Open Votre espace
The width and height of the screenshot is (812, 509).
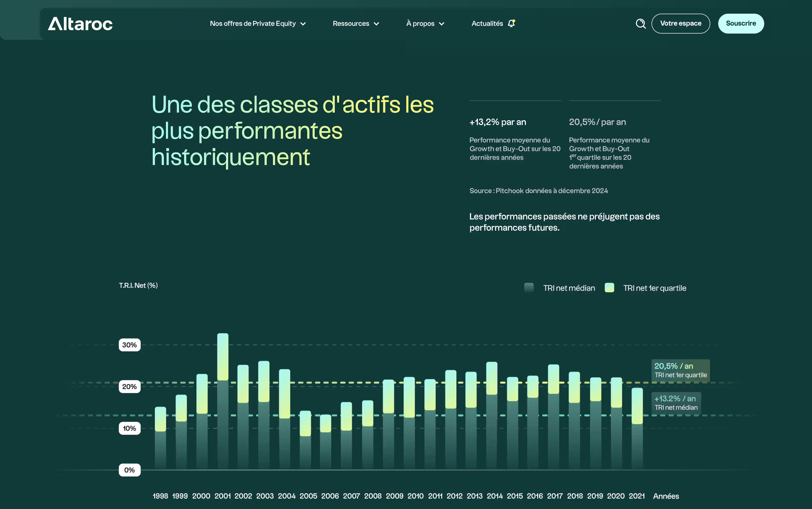click(681, 24)
